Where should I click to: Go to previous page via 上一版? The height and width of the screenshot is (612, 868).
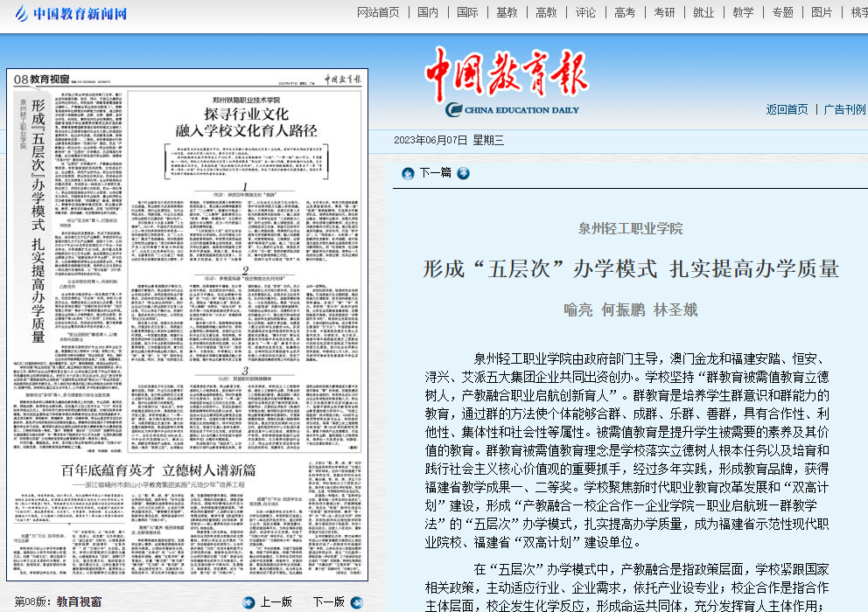[x=276, y=602]
